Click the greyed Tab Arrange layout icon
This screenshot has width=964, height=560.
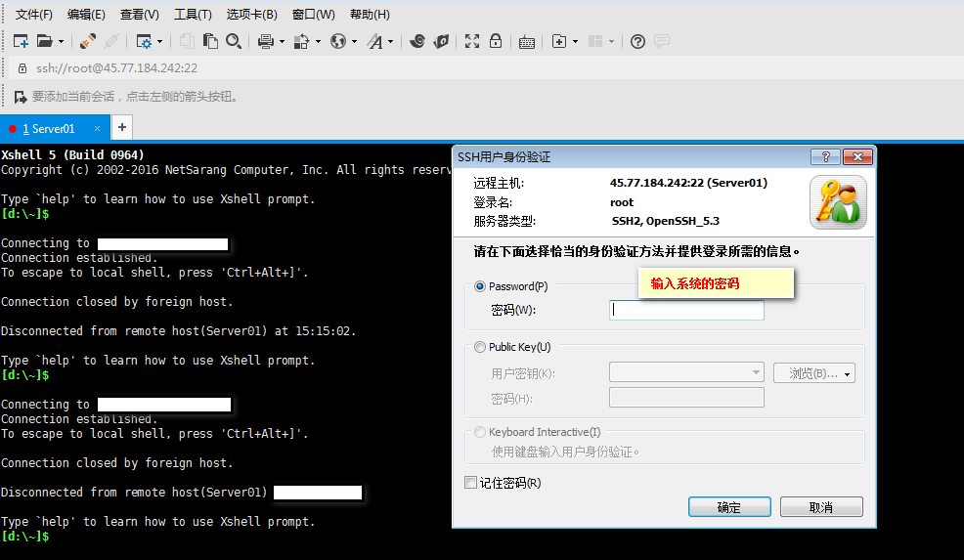coord(595,41)
